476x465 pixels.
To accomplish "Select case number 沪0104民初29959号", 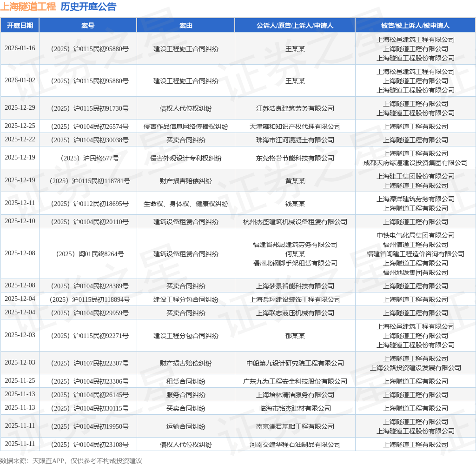I will pos(90,313).
